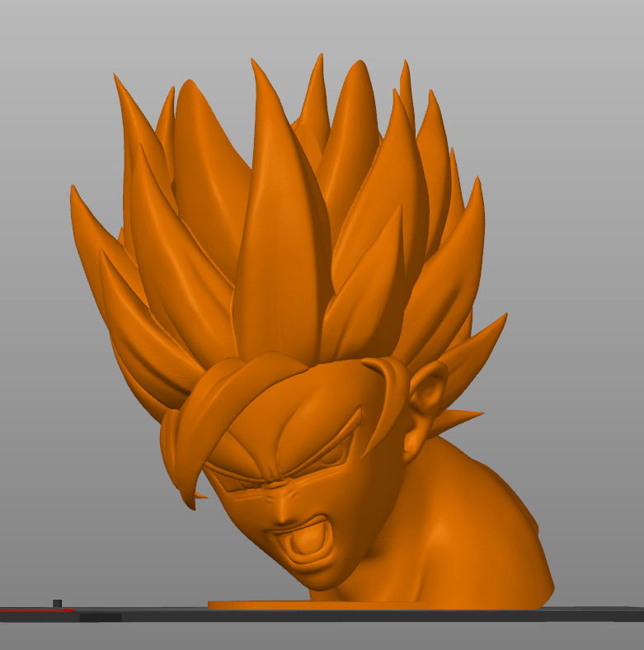Click empty viewport area below the build plate
This screenshot has height=650, width=644.
(330, 635)
